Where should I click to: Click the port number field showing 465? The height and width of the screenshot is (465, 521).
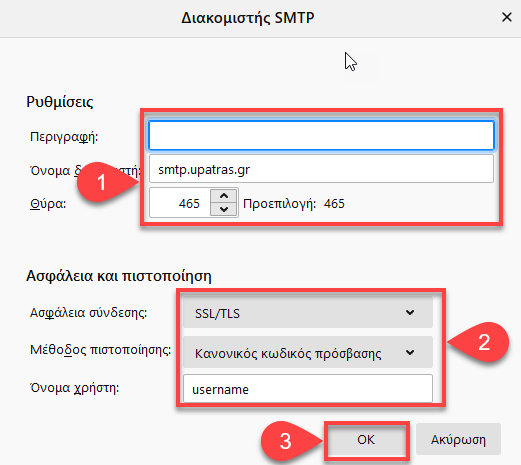tap(180, 203)
